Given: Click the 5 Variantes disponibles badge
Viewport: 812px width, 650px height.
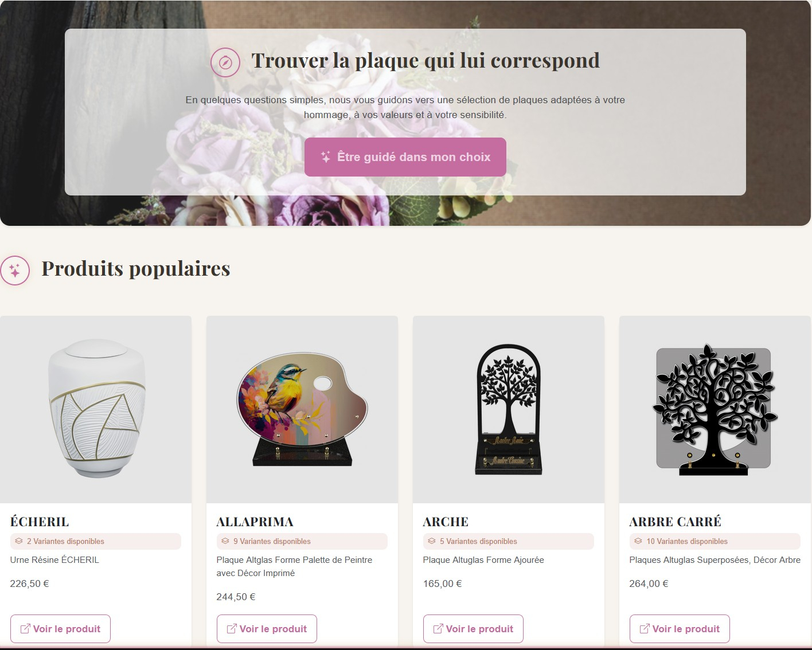Looking at the screenshot, I should pos(509,541).
